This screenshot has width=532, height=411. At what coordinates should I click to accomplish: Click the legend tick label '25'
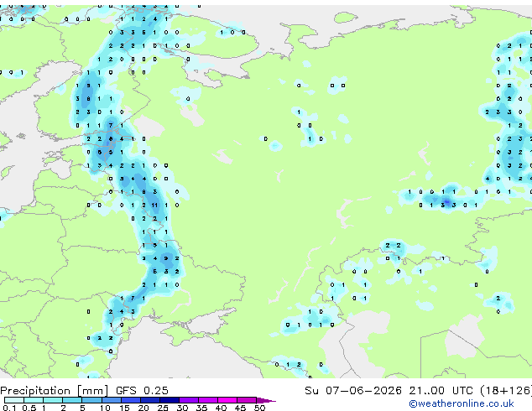click(163, 408)
